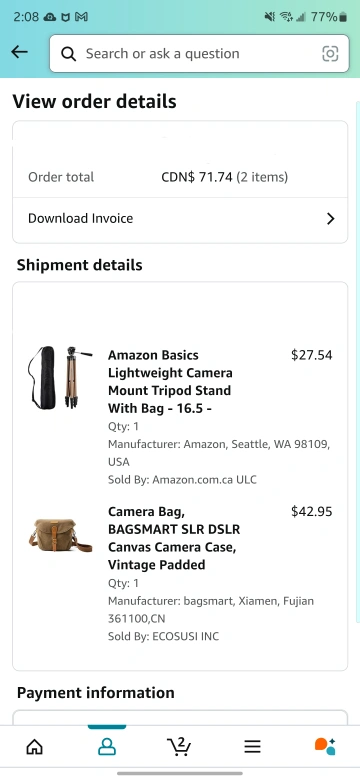The width and height of the screenshot is (360, 780).
Task: Open the camera lens search icon
Action: (x=330, y=54)
